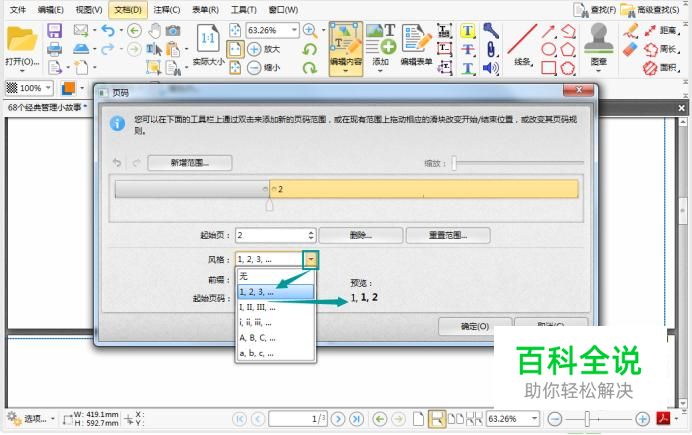The height and width of the screenshot is (435, 692).
Task: Confirm with the 确定(O) button
Action: coord(475,326)
